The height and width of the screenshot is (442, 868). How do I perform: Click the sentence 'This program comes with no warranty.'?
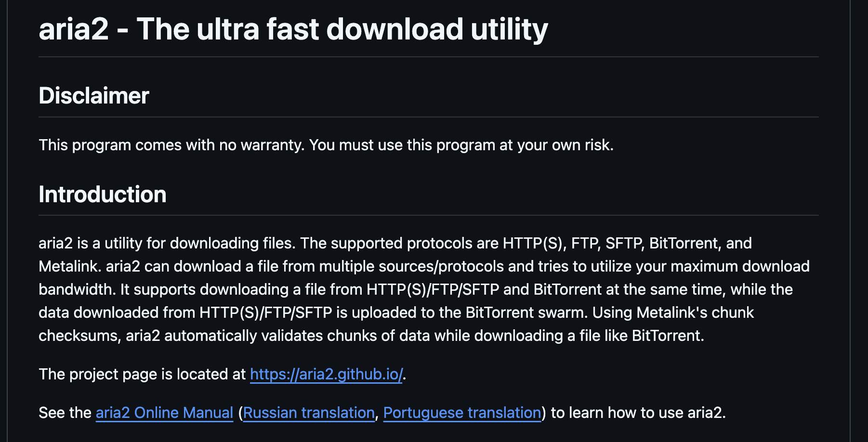tap(171, 145)
